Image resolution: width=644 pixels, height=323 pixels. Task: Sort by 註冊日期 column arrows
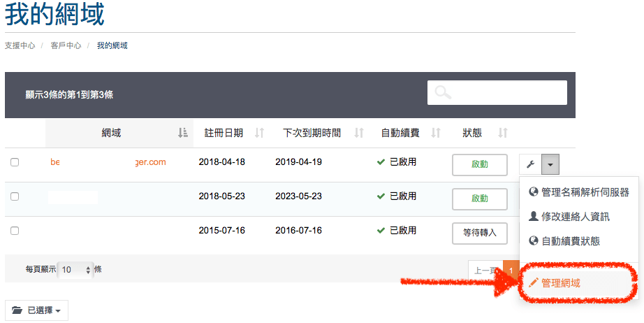click(x=259, y=133)
